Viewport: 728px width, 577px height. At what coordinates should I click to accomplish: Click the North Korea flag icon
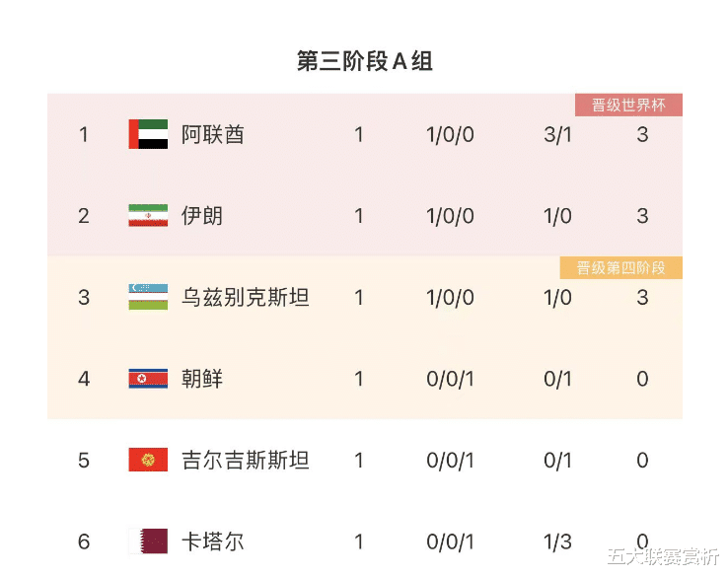tap(148, 379)
